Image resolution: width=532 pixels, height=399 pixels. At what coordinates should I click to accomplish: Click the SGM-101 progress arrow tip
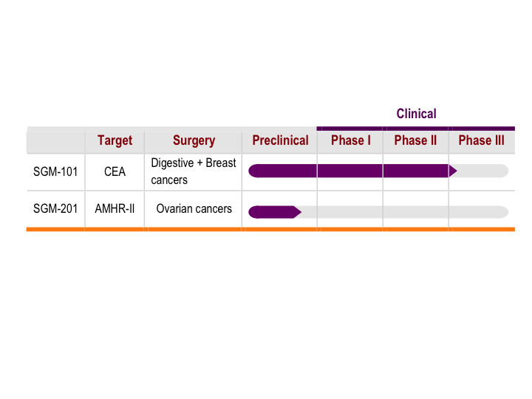click(453, 171)
